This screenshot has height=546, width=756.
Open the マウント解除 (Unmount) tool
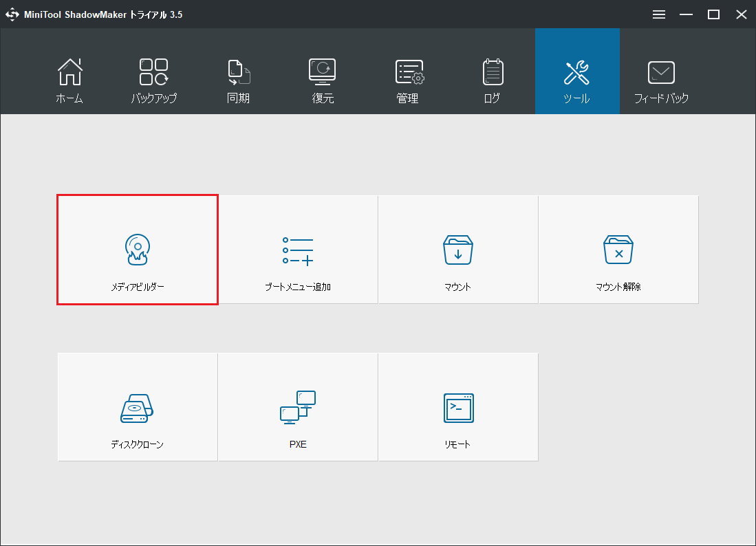tap(618, 249)
